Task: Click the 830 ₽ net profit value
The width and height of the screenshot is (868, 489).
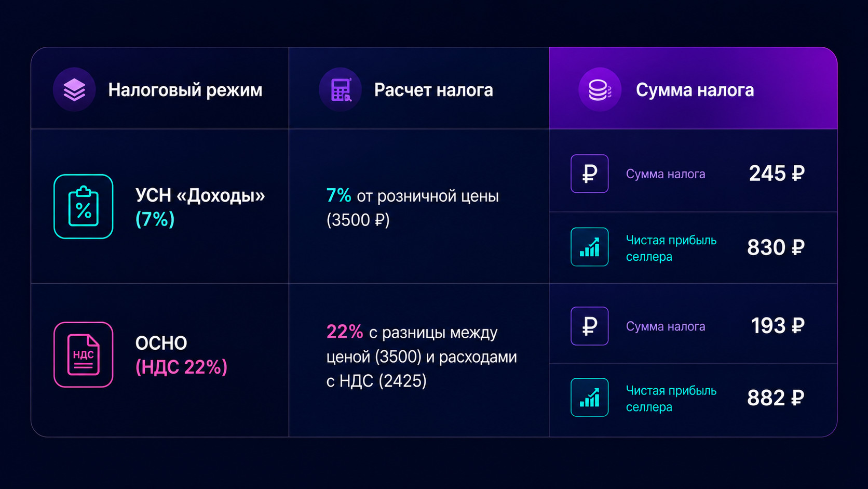Action: 776,247
